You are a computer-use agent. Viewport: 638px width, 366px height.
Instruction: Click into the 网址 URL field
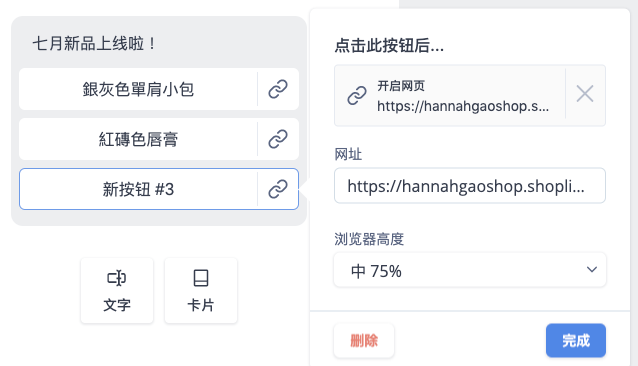point(470,185)
